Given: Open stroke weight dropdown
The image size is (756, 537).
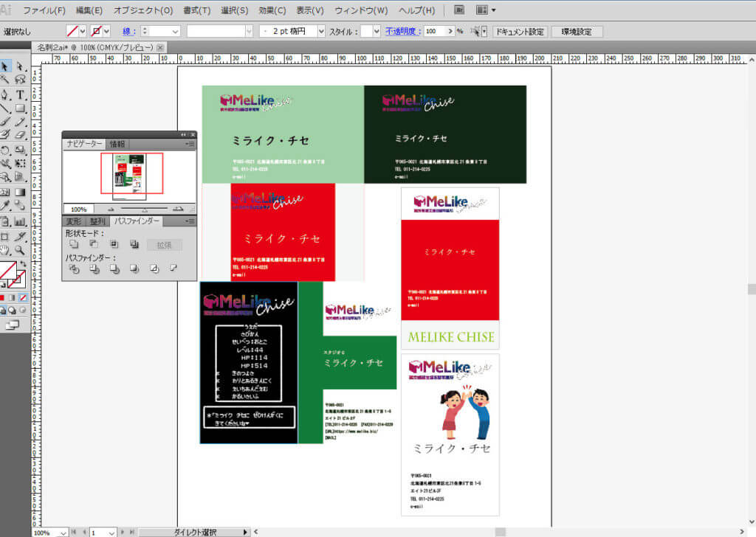Looking at the screenshot, I should coord(175,31).
